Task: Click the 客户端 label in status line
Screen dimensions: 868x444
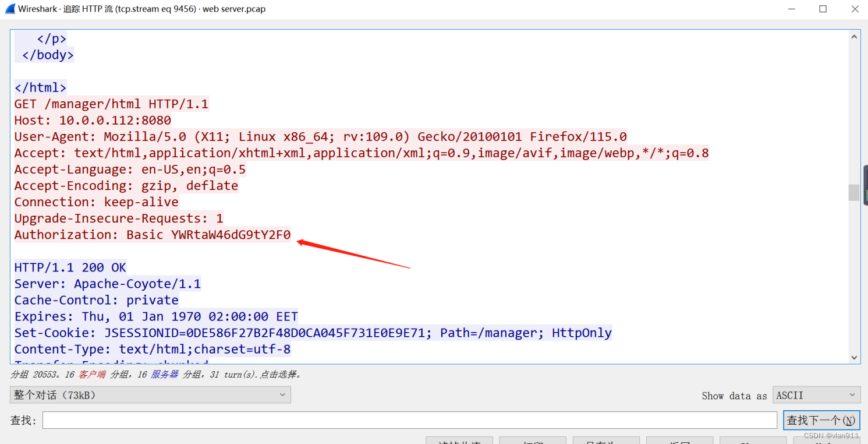Action: (x=92, y=374)
